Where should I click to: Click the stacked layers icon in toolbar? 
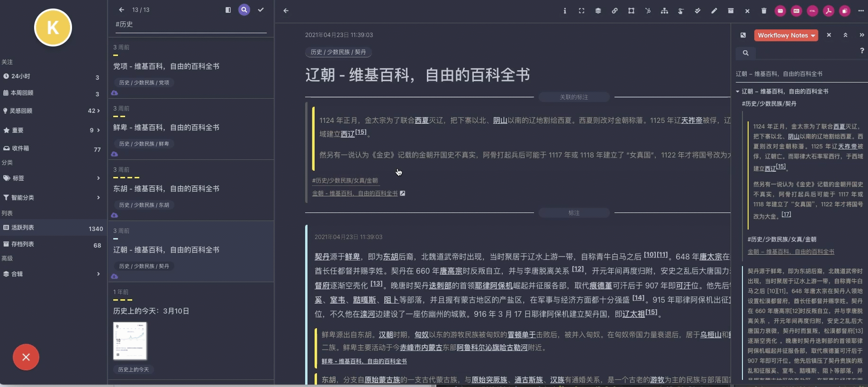point(598,10)
